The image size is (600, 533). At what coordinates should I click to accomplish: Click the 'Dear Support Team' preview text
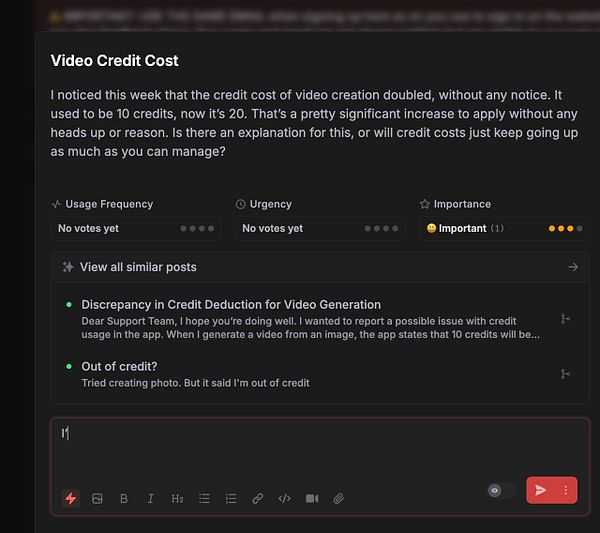(x=310, y=328)
